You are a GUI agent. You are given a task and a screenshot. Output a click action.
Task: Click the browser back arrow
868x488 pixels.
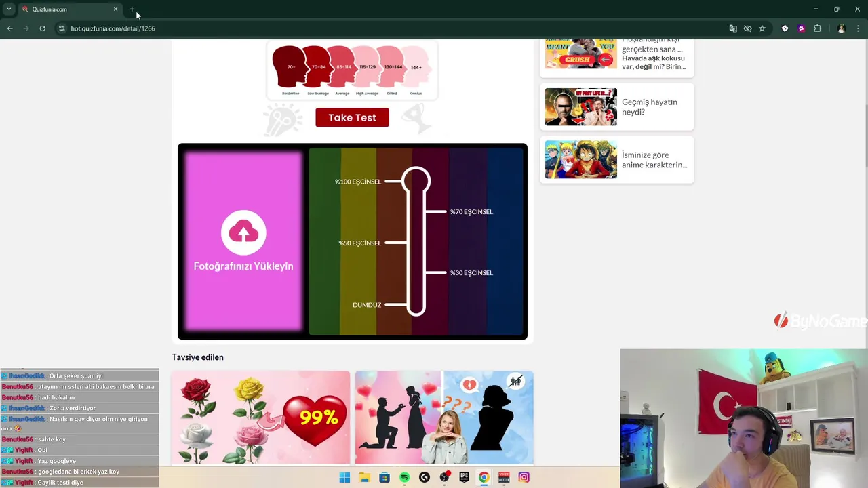pos(9,28)
